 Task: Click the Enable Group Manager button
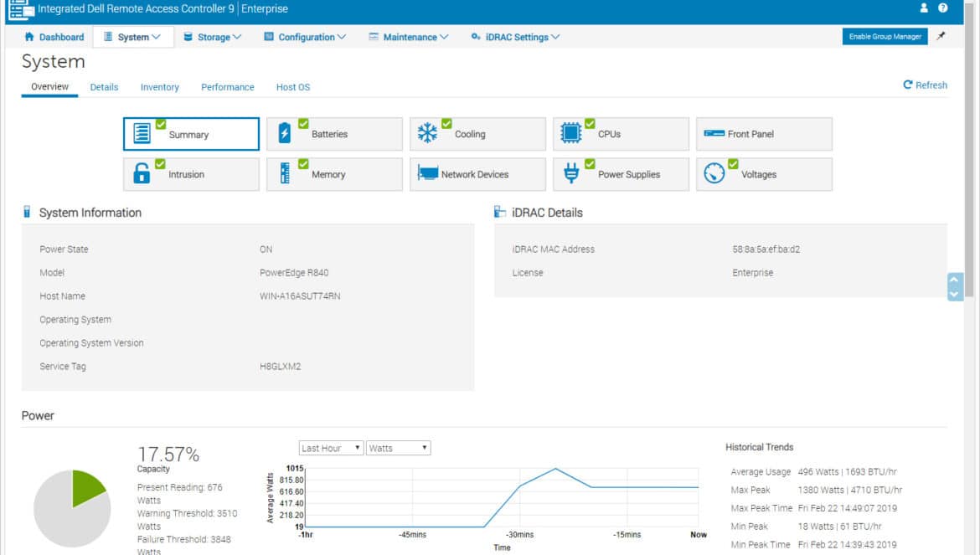(885, 36)
